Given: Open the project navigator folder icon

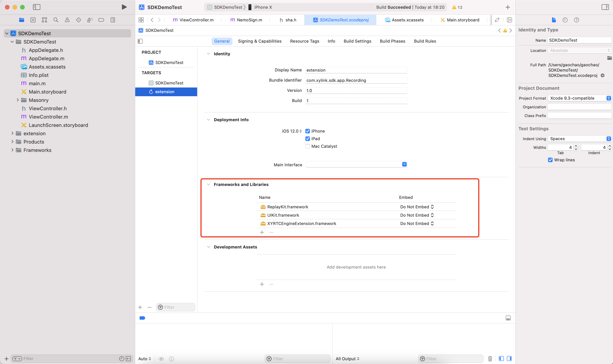Looking at the screenshot, I should [22, 20].
